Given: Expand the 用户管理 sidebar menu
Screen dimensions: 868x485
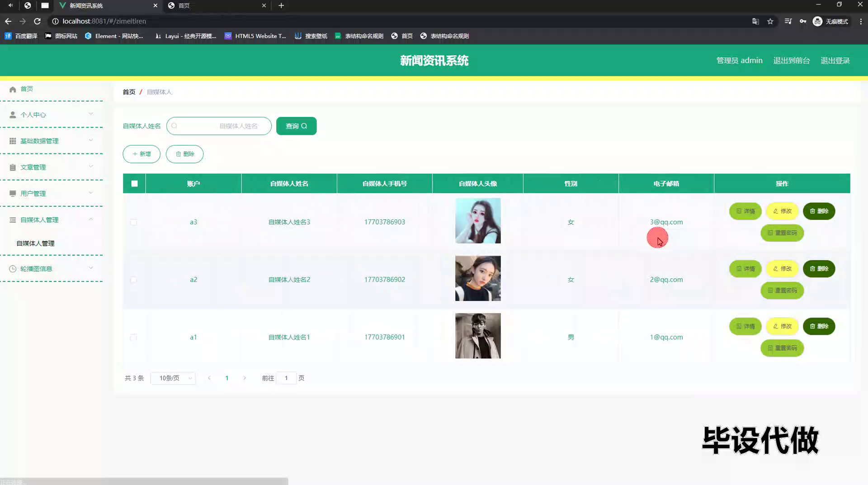Looking at the screenshot, I should click(52, 193).
